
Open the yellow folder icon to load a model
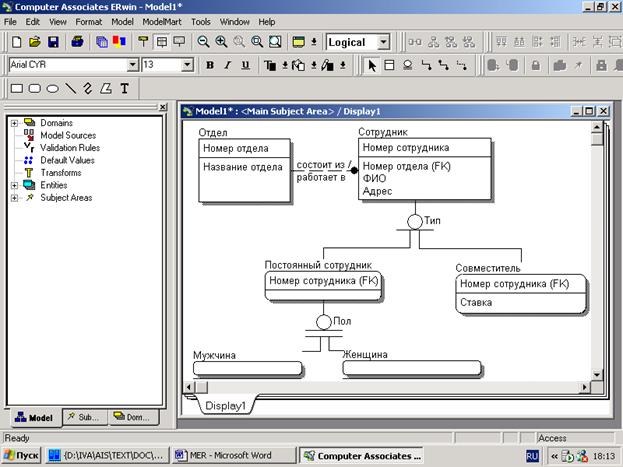(x=34, y=42)
